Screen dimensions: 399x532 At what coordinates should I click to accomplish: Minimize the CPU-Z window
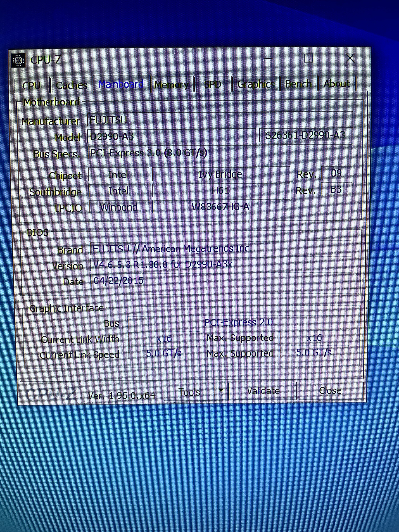point(268,58)
